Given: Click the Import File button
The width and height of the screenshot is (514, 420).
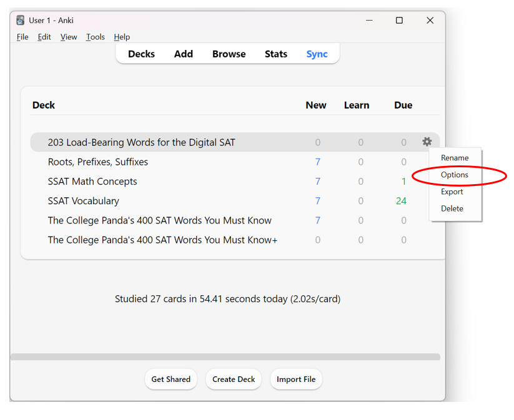Looking at the screenshot, I should point(296,379).
